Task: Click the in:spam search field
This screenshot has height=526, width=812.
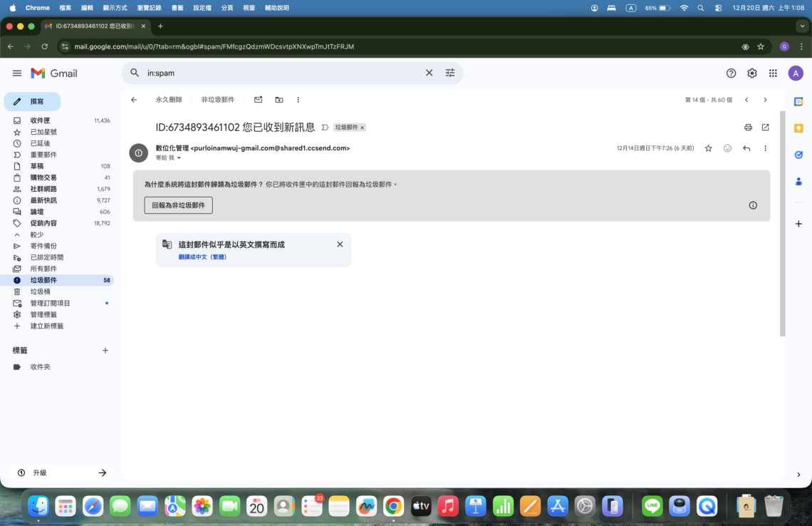Action: pyautogui.click(x=282, y=73)
